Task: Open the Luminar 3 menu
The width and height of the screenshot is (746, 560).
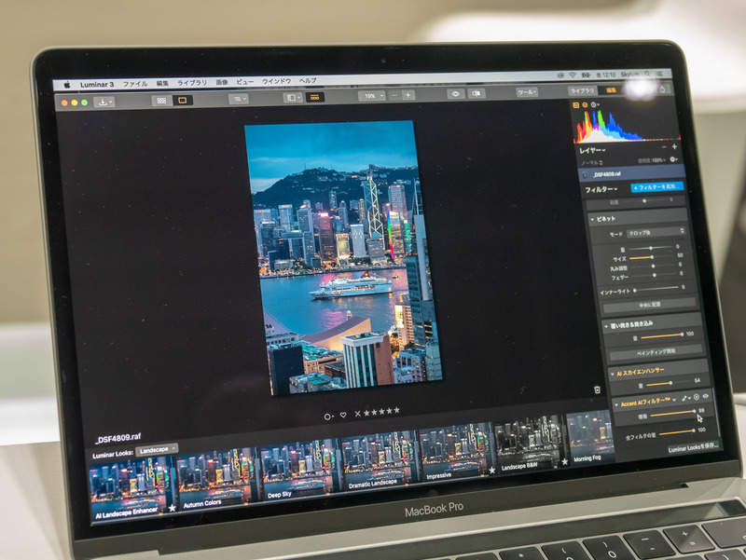Action: (x=97, y=84)
